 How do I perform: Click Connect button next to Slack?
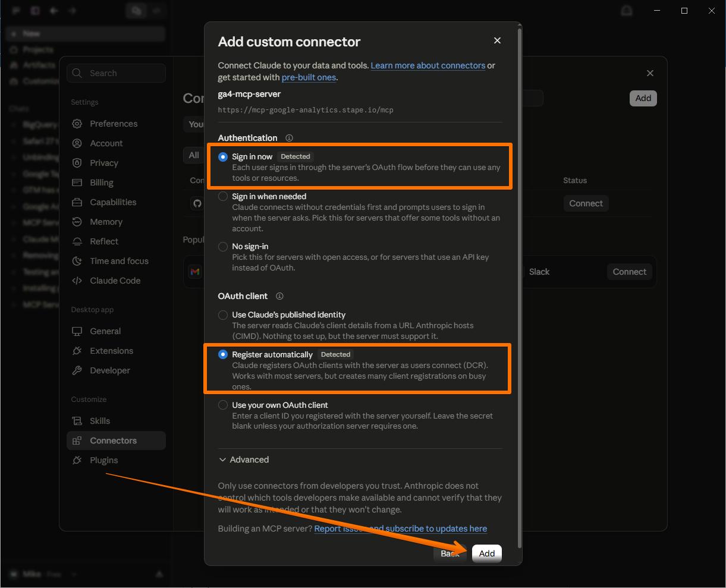coord(630,272)
